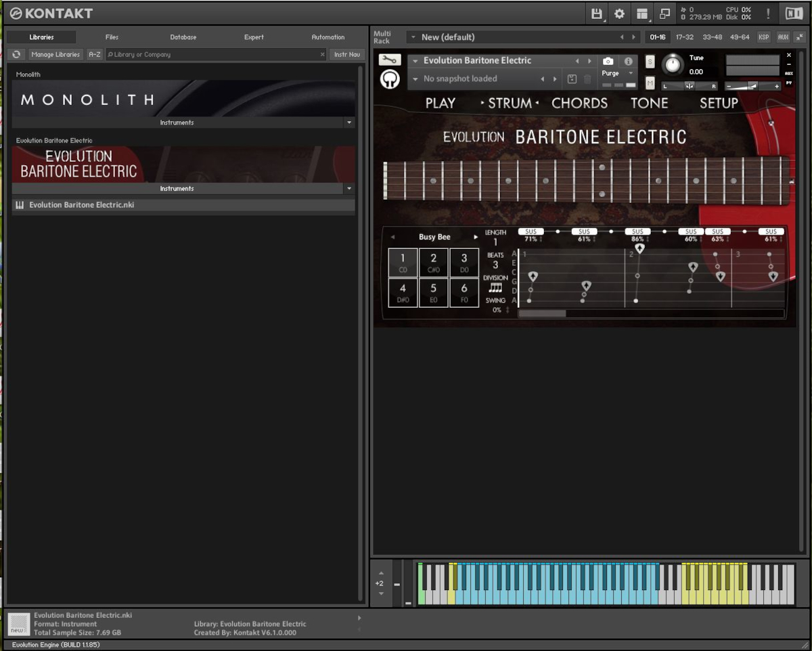Screen dimensions: 812x651
Task: Go to previous multi rack preset arrow
Action: (621, 37)
